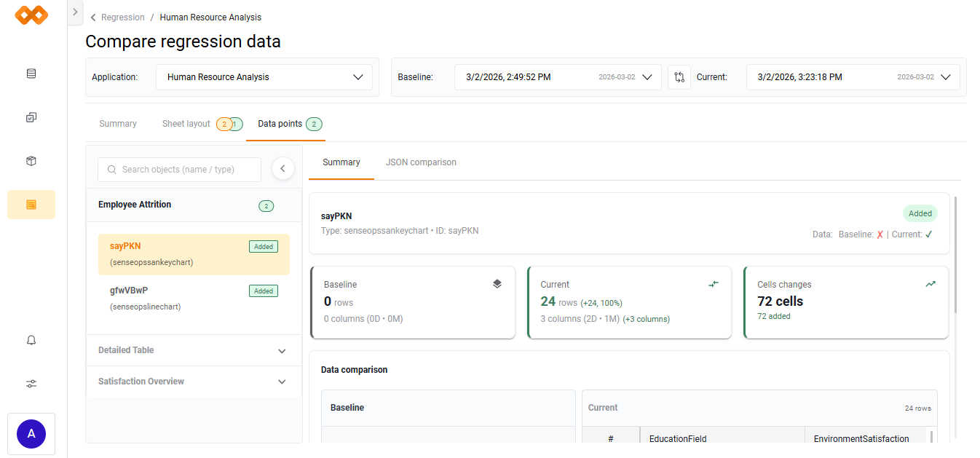The image size is (980, 458).
Task: Expand the Detailed Table section
Action: coord(193,350)
